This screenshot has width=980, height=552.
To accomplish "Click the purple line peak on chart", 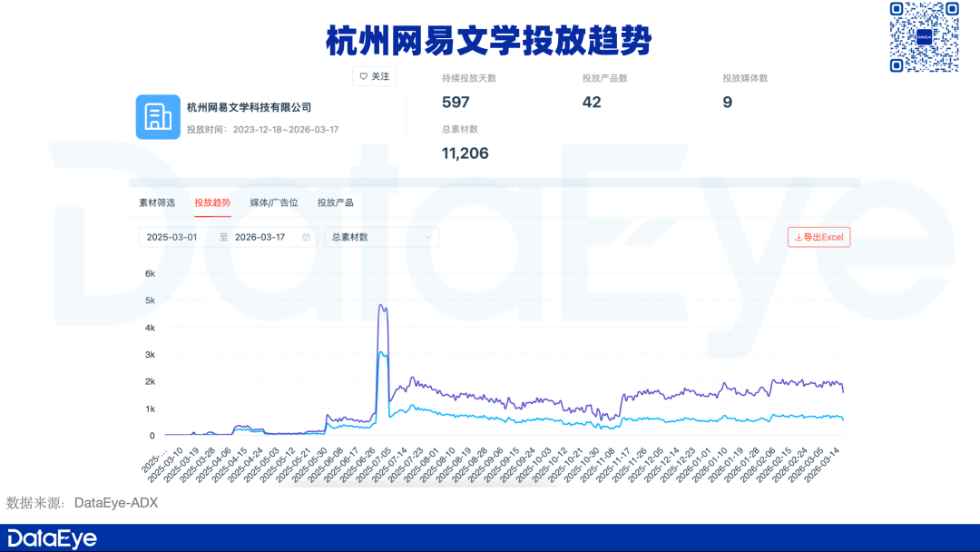I will 382,306.
